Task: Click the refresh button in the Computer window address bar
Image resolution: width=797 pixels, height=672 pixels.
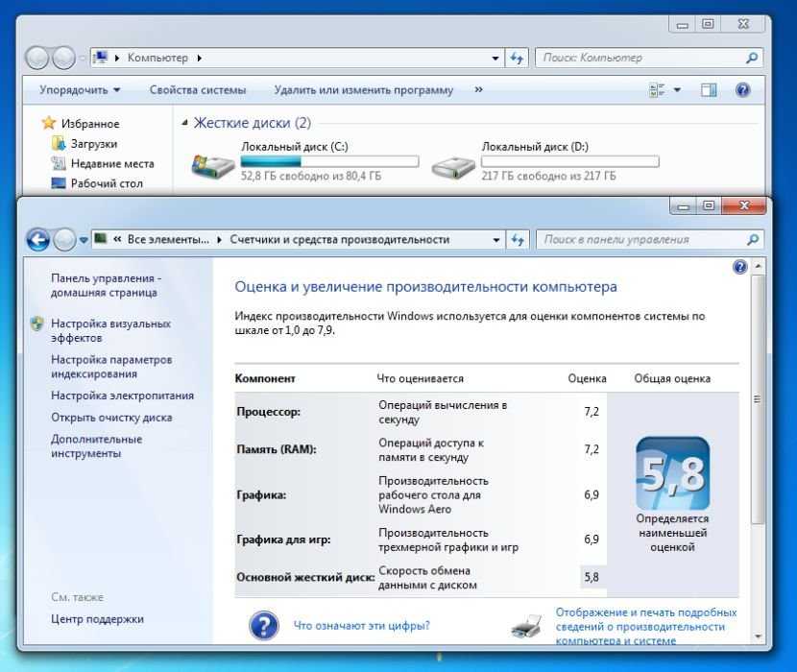Action: point(517,58)
